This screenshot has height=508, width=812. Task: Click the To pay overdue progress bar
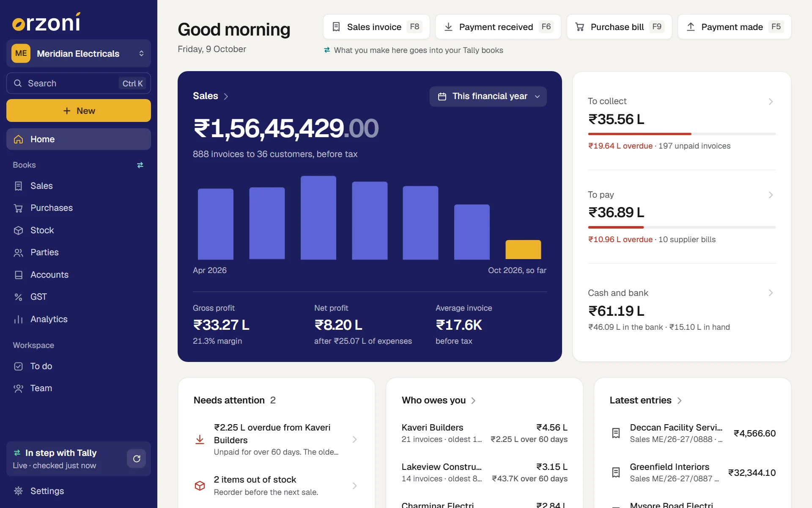click(x=682, y=227)
